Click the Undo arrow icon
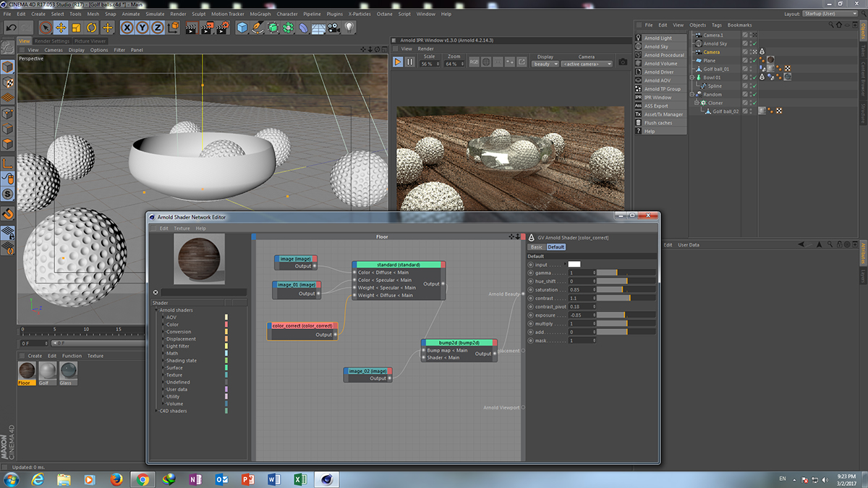Viewport: 868px width, 488px height. click(11, 27)
